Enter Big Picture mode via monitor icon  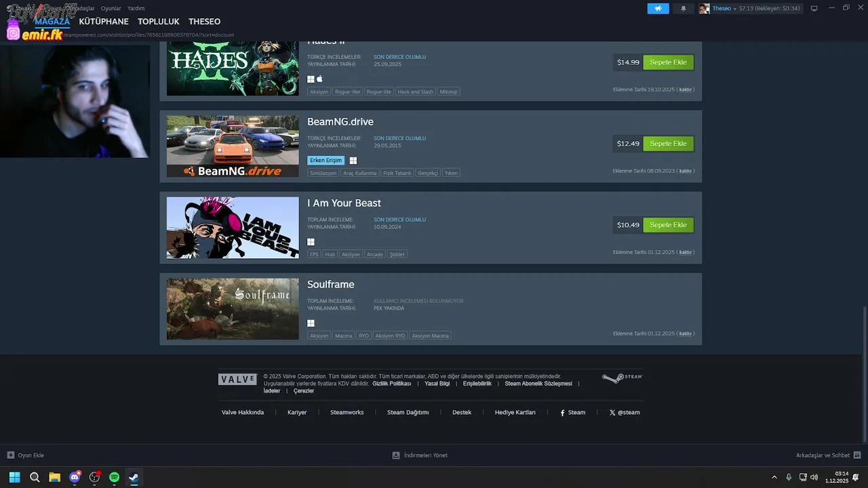(x=814, y=9)
